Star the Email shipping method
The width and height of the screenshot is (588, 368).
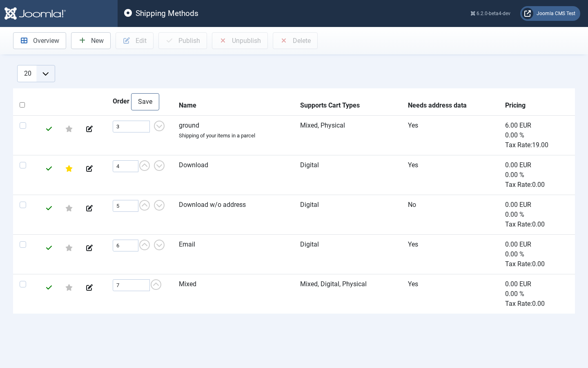click(x=69, y=248)
